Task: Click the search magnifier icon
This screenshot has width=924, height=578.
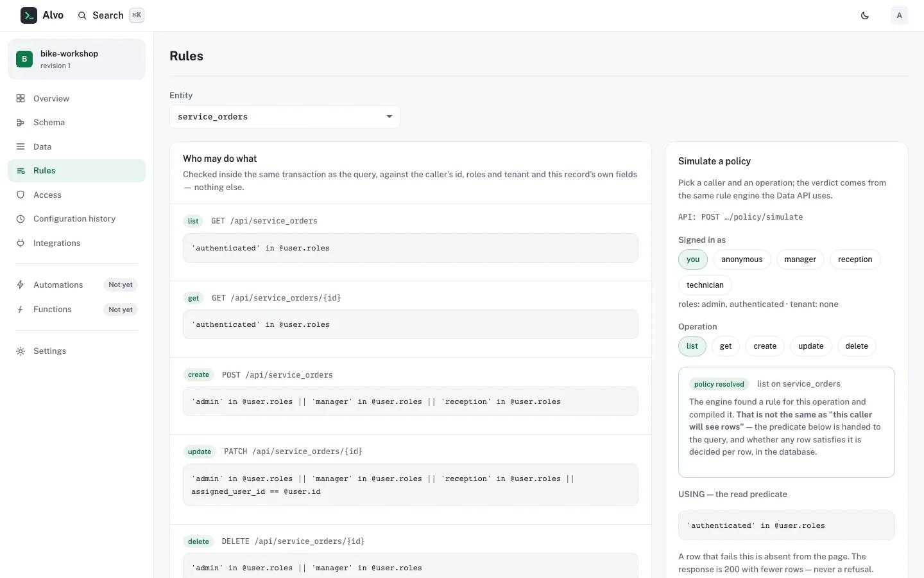Action: click(82, 15)
